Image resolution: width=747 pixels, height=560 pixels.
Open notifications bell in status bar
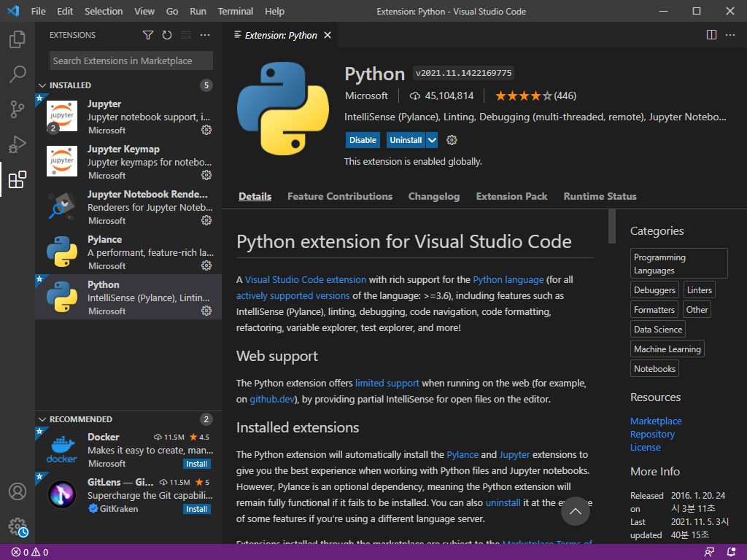tap(731, 553)
